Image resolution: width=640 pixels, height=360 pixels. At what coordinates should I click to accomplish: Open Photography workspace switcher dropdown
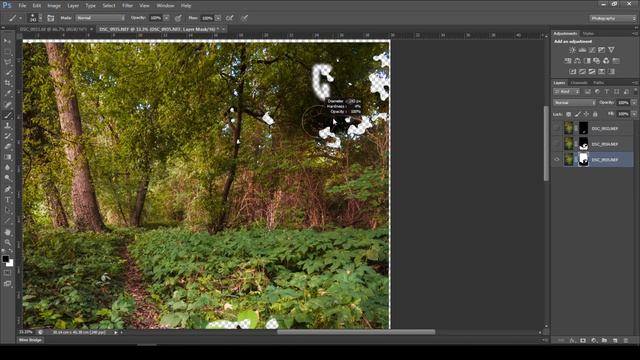[613, 18]
